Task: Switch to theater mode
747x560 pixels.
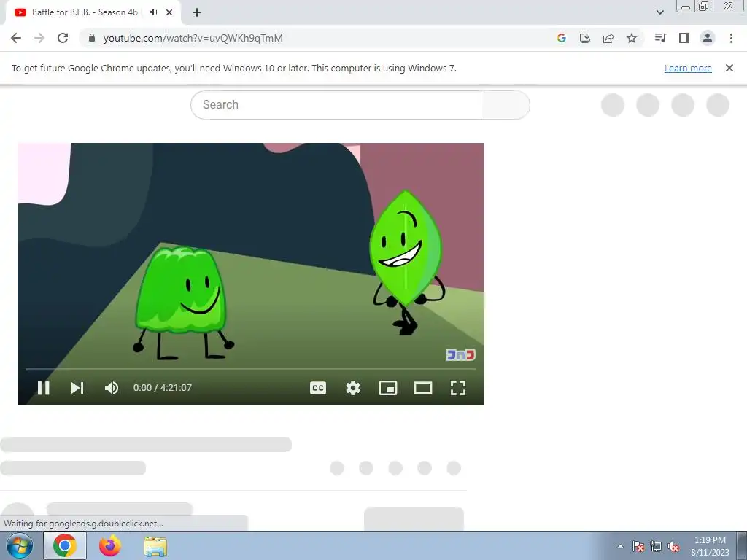Action: [x=423, y=388]
